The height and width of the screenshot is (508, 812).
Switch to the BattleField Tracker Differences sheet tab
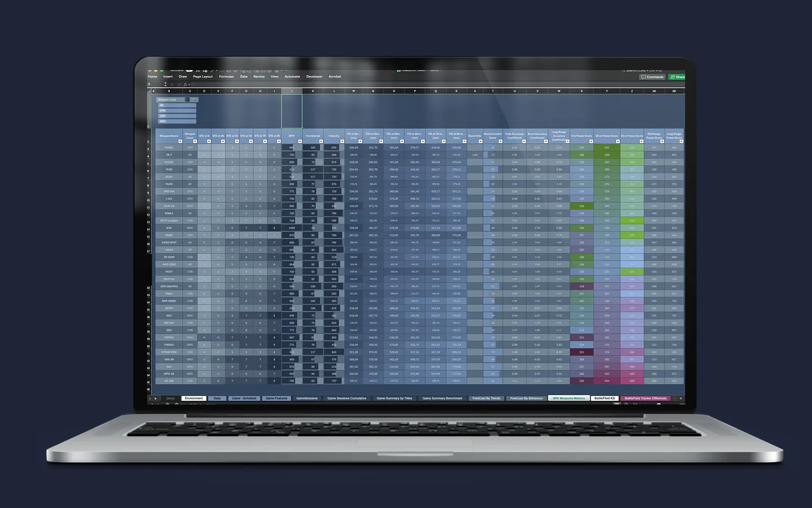646,398
